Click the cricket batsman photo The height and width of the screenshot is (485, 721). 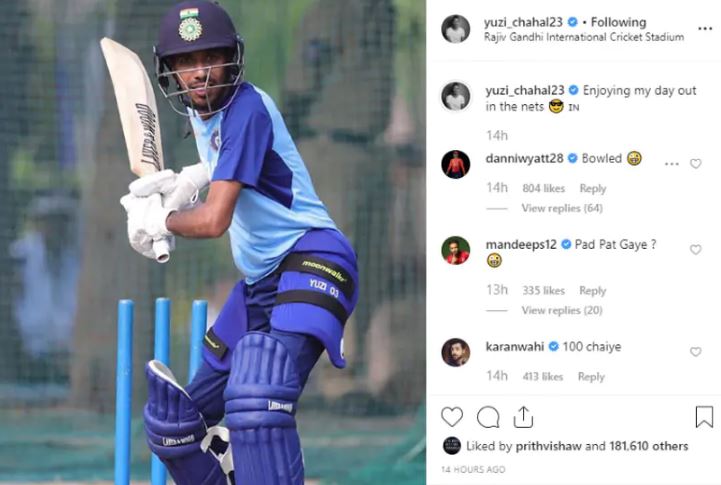[213, 242]
